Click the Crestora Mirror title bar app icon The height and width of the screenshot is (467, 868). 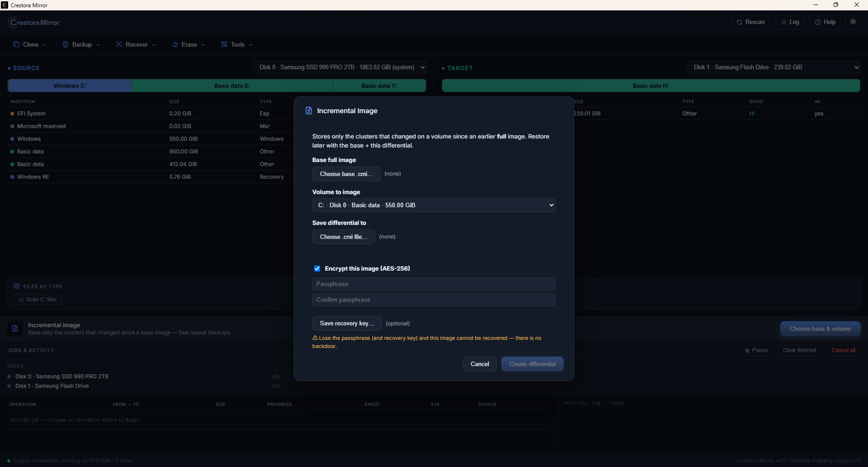(5, 5)
